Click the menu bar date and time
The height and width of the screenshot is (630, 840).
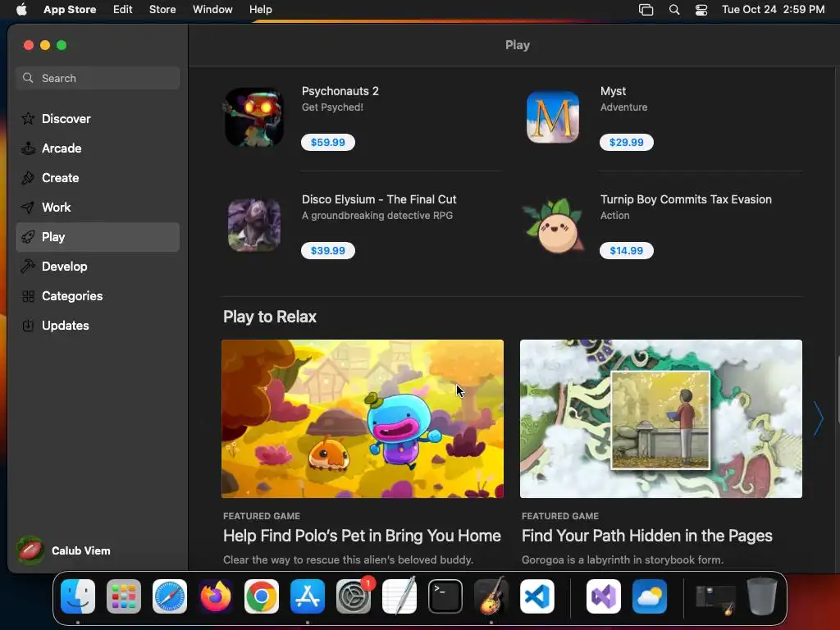point(773,10)
